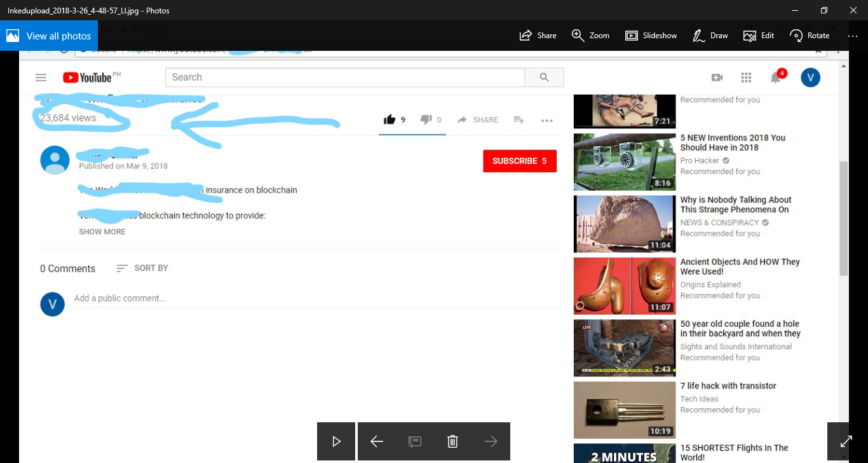Go to the next photo arrow
This screenshot has width=868, height=463.
(x=491, y=441)
